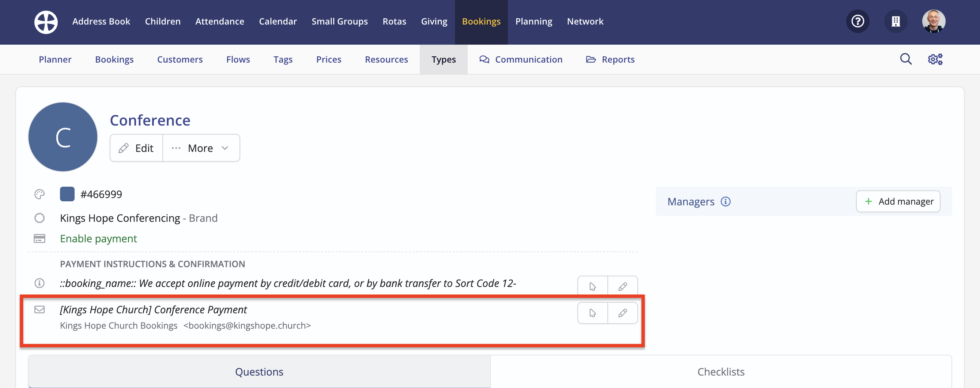Preview the payment instructions with cursor icon
This screenshot has height=388, width=980.
[593, 286]
